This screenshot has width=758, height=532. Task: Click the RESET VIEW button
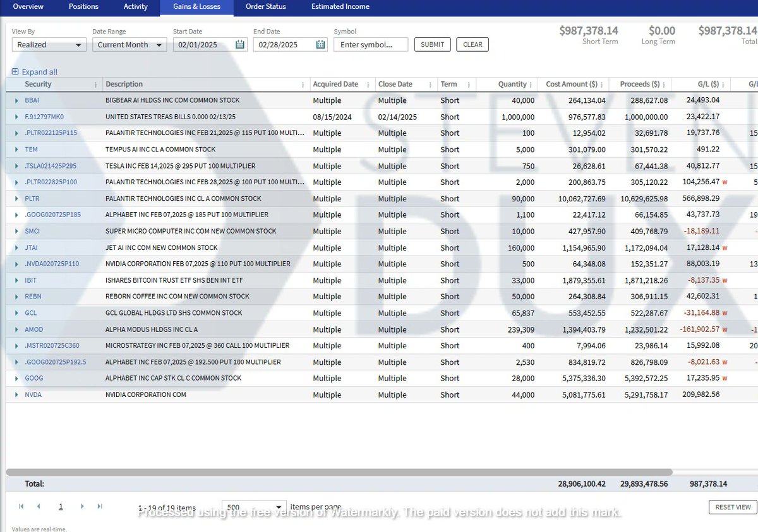pyautogui.click(x=733, y=507)
